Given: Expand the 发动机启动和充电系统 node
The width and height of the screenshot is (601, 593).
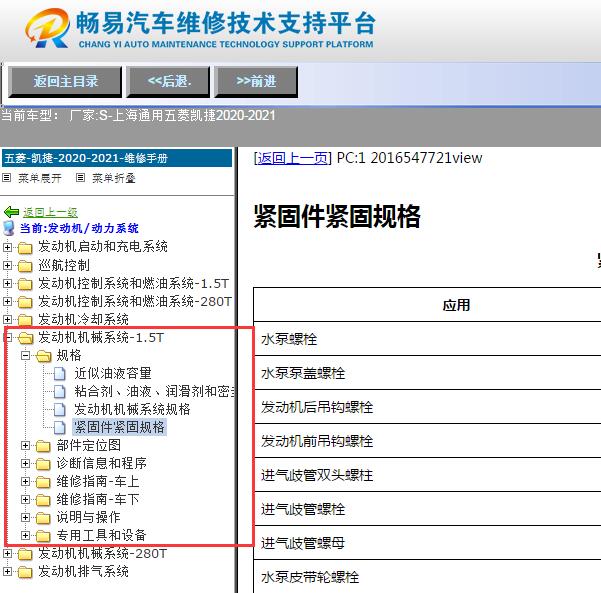Looking at the screenshot, I should [7, 247].
